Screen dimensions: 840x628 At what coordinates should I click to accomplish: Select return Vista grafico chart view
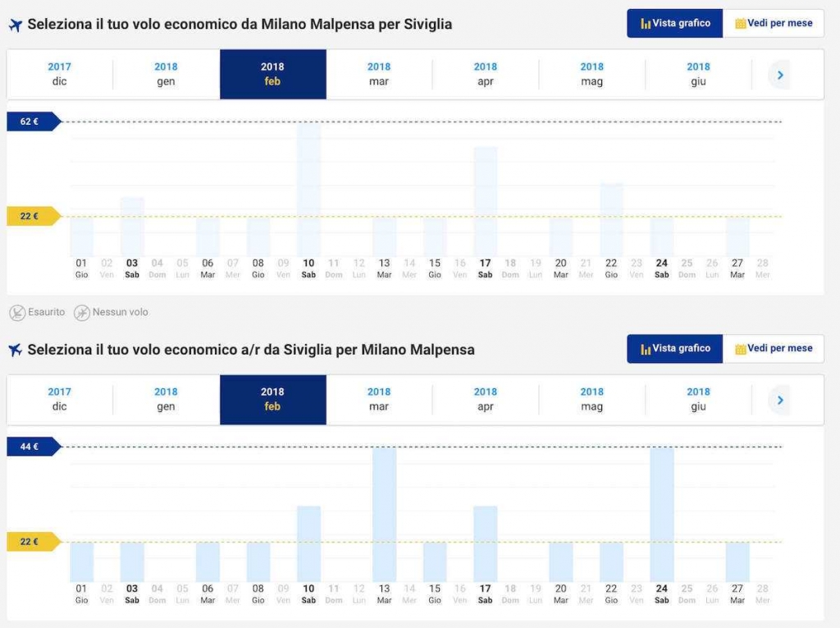click(x=675, y=349)
